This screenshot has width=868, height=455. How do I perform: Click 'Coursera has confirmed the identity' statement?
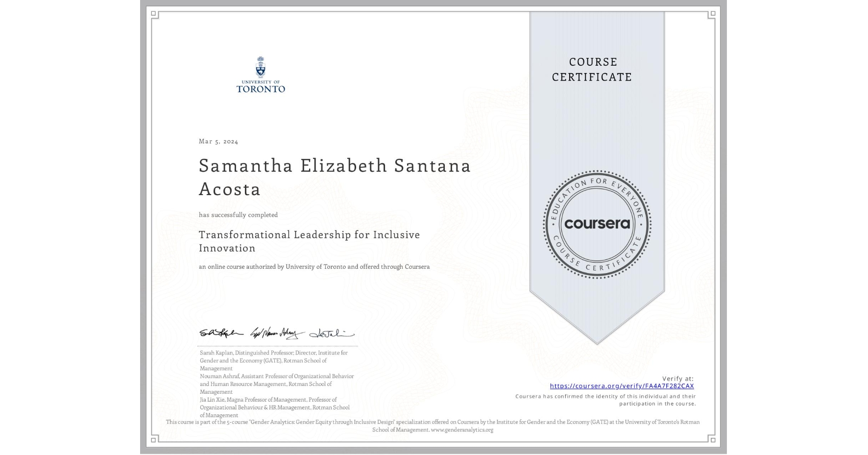tap(605, 400)
